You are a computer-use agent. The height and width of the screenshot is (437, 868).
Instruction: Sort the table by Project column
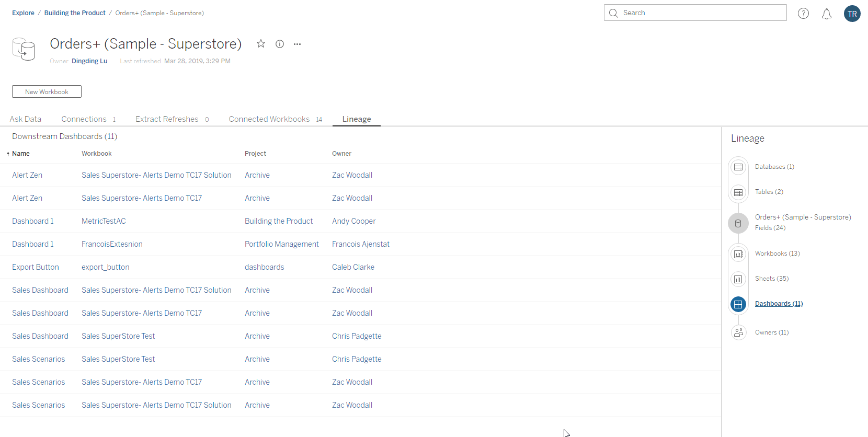pyautogui.click(x=255, y=154)
